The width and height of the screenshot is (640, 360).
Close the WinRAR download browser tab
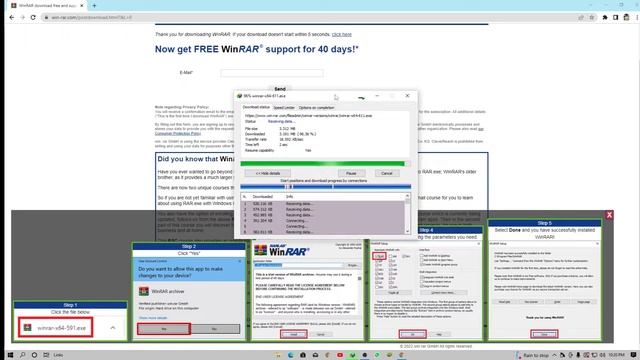[x=82, y=6]
